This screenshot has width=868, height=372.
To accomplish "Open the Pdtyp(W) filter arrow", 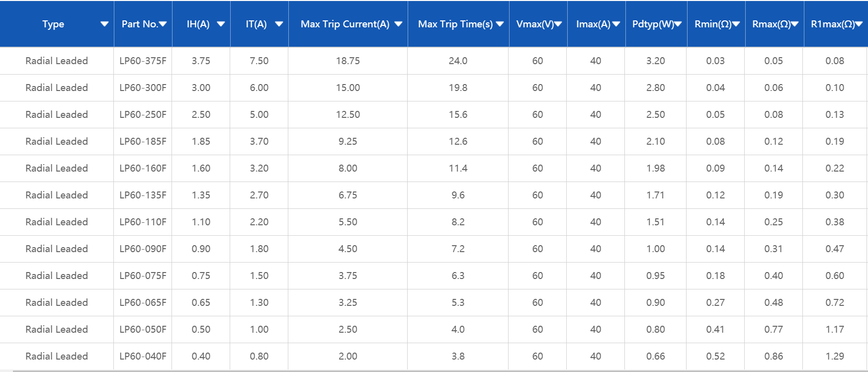I will click(678, 24).
